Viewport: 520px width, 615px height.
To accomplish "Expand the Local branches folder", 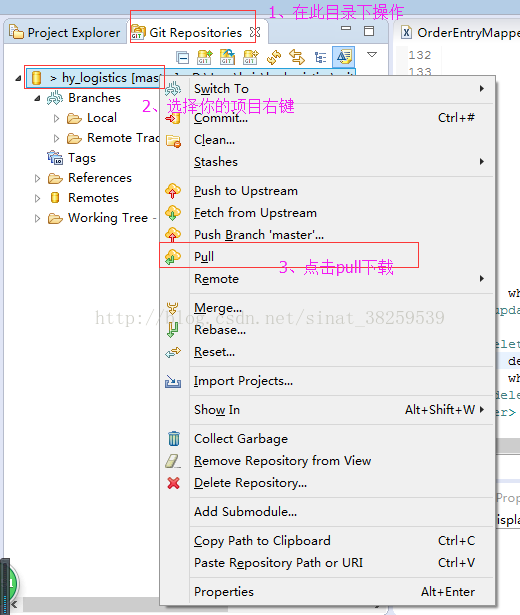I will (56, 118).
